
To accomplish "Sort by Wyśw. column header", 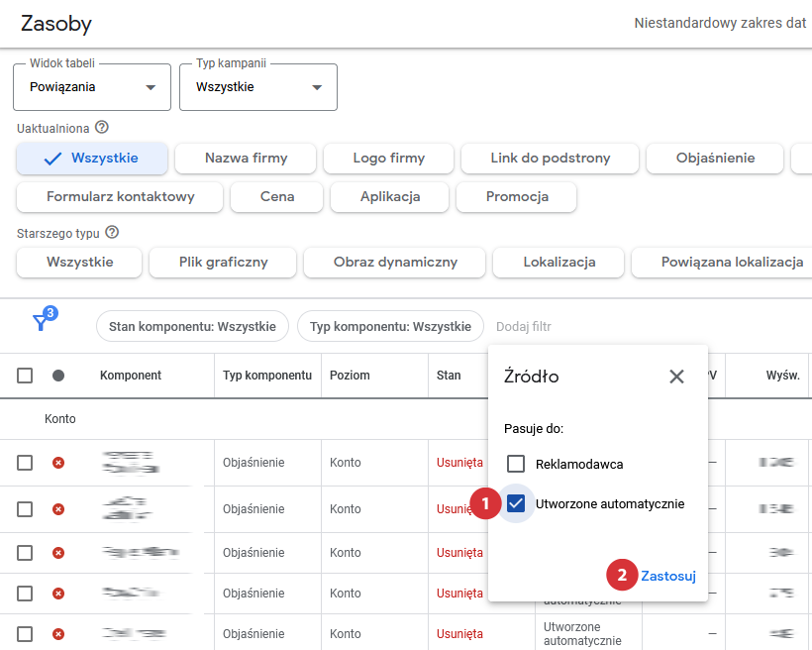I will pyautogui.click(x=782, y=376).
